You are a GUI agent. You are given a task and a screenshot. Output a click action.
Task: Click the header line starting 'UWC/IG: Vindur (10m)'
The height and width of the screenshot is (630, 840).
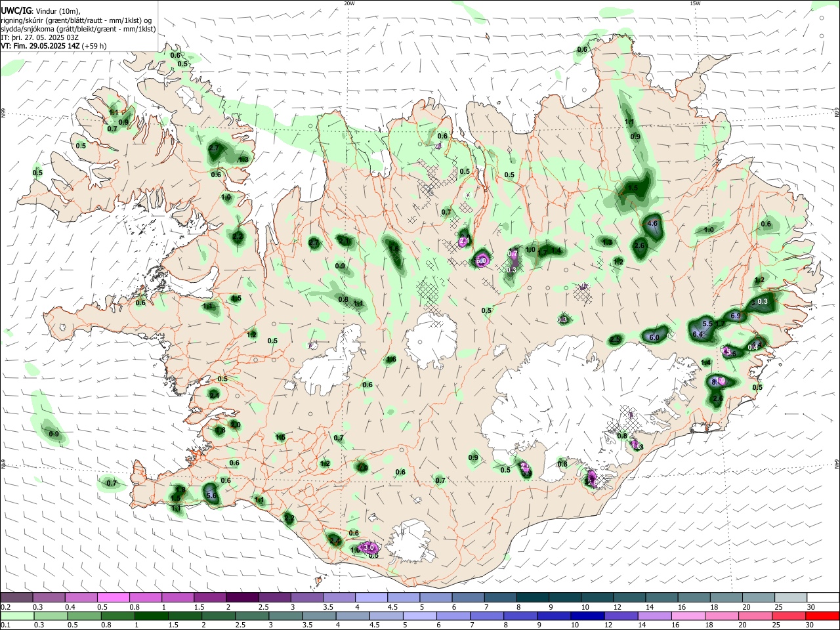pyautogui.click(x=41, y=11)
